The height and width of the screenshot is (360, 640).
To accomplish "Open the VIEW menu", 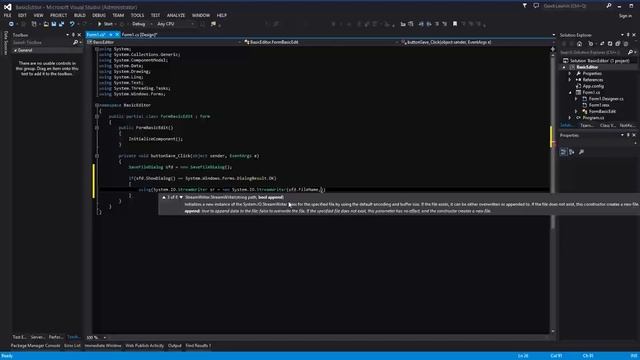I will click(38, 15).
